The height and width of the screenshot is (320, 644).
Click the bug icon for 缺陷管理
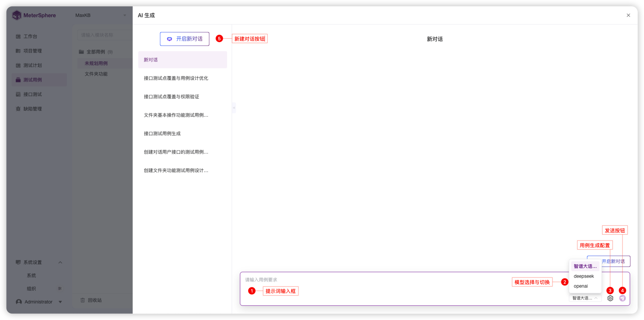click(x=18, y=108)
